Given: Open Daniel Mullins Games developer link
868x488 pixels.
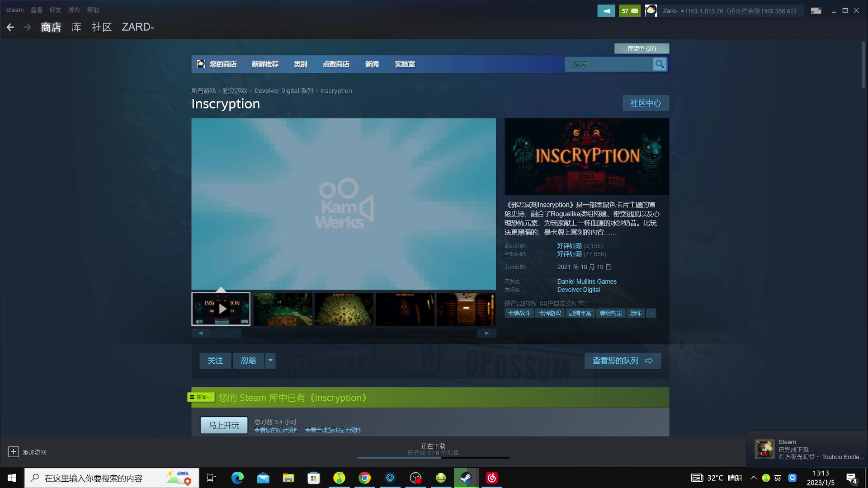Looking at the screenshot, I should (586, 282).
